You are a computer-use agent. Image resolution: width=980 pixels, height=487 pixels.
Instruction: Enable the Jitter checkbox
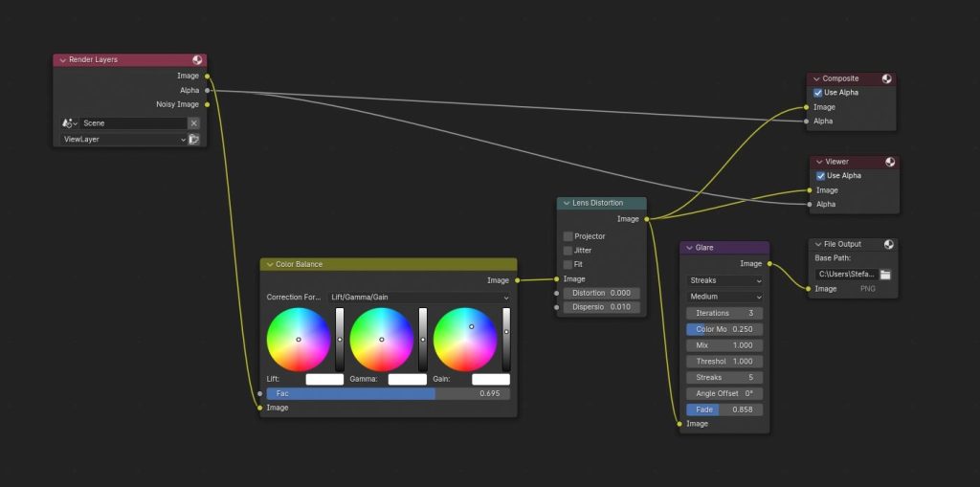click(568, 250)
